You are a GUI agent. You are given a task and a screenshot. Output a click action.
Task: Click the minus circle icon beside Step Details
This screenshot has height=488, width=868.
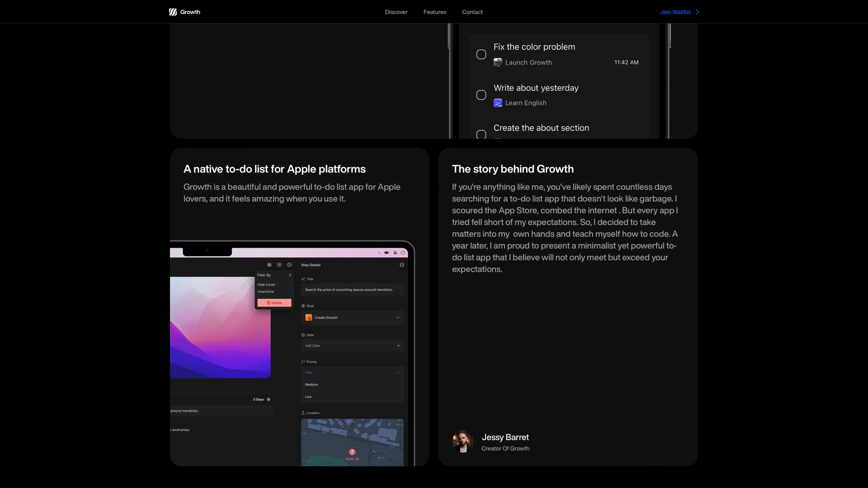coord(402,265)
